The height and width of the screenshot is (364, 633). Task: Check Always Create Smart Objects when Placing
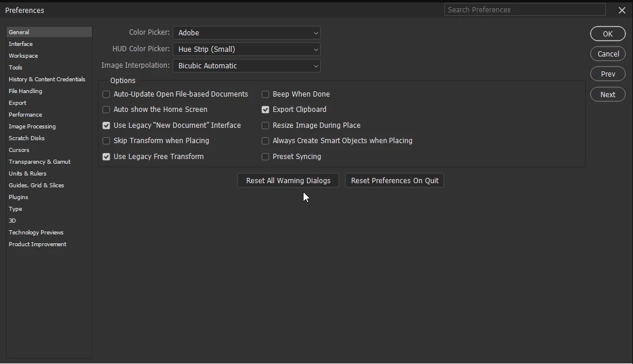[265, 141]
